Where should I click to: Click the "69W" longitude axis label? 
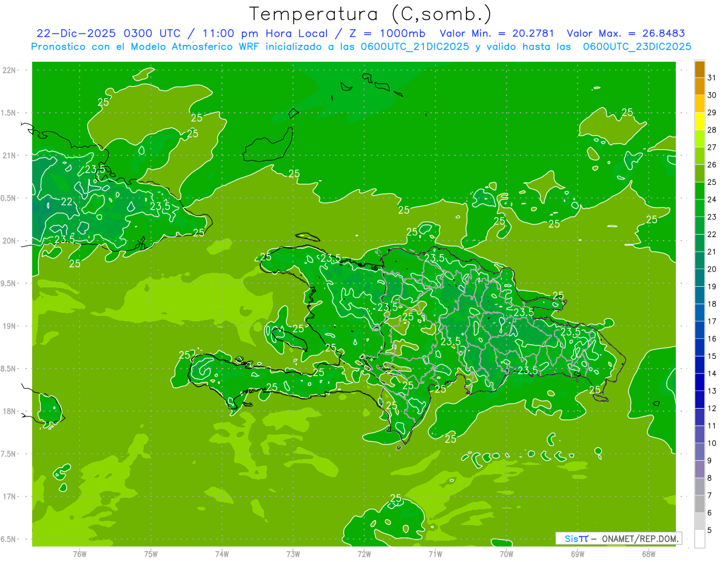(x=578, y=554)
